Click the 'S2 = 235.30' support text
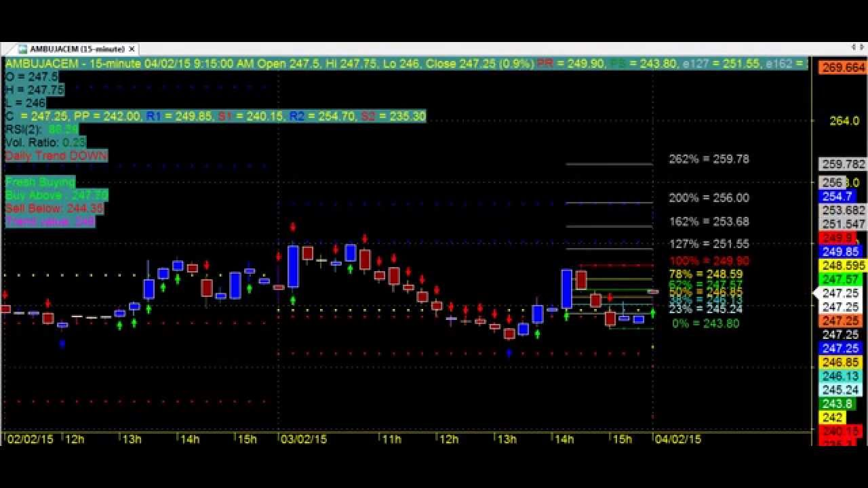Screen dimensions: 868x488 click(393, 116)
